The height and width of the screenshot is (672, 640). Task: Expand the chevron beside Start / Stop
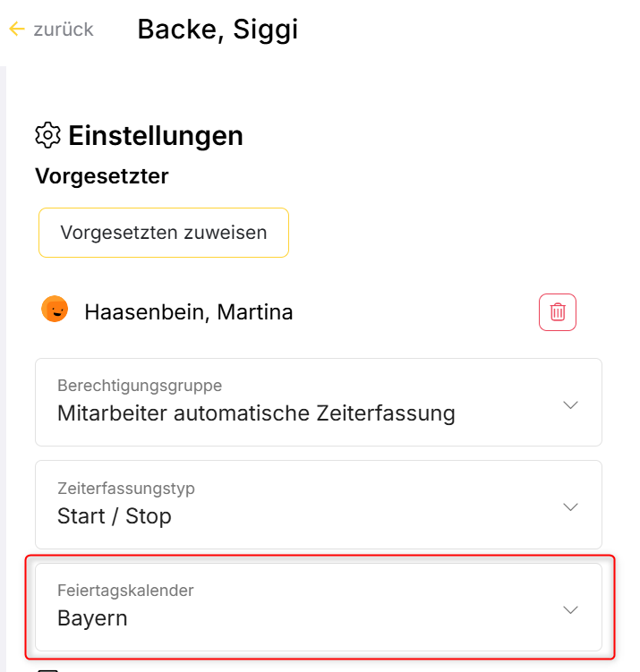point(570,507)
